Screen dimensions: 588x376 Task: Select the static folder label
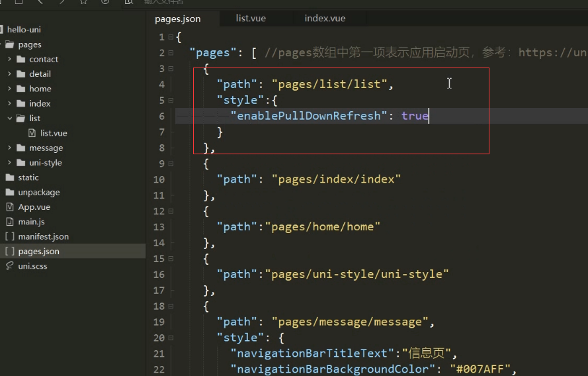[x=28, y=177]
